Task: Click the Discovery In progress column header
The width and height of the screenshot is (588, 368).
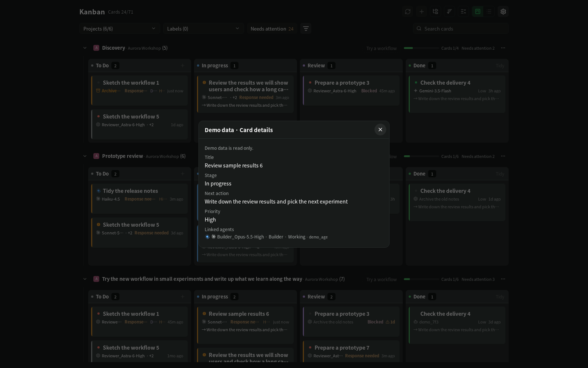Action: (245, 66)
